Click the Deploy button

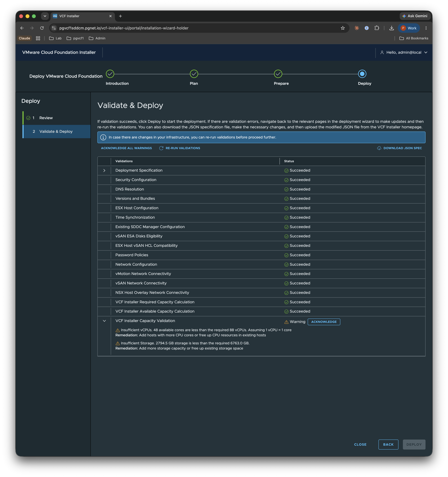point(414,445)
